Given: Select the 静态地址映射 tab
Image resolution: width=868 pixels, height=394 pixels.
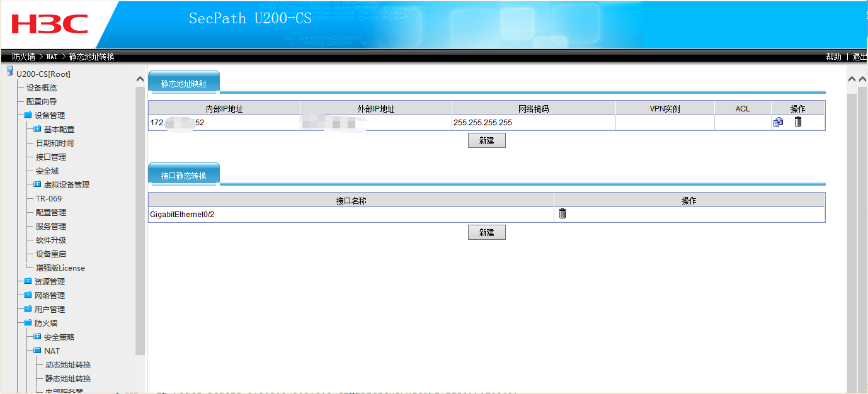Looking at the screenshot, I should click(184, 83).
